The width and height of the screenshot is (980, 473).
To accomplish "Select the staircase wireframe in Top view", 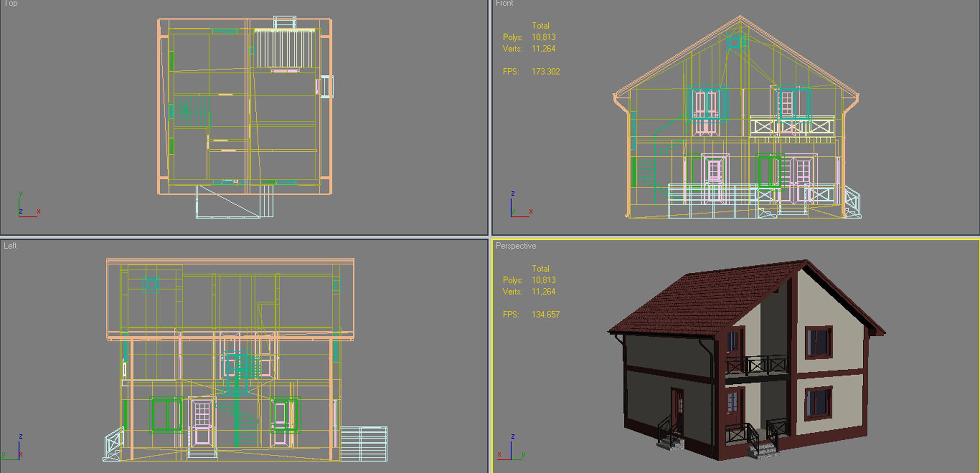I will pyautogui.click(x=192, y=112).
